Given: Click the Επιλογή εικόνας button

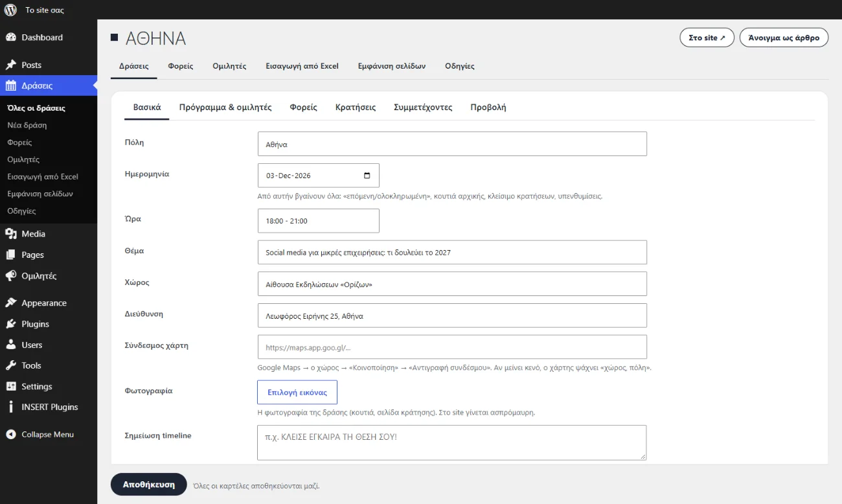Looking at the screenshot, I should click(x=297, y=393).
